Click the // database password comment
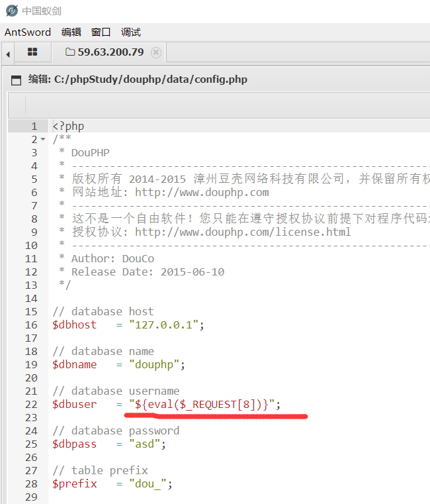The width and height of the screenshot is (430, 504). [x=116, y=430]
